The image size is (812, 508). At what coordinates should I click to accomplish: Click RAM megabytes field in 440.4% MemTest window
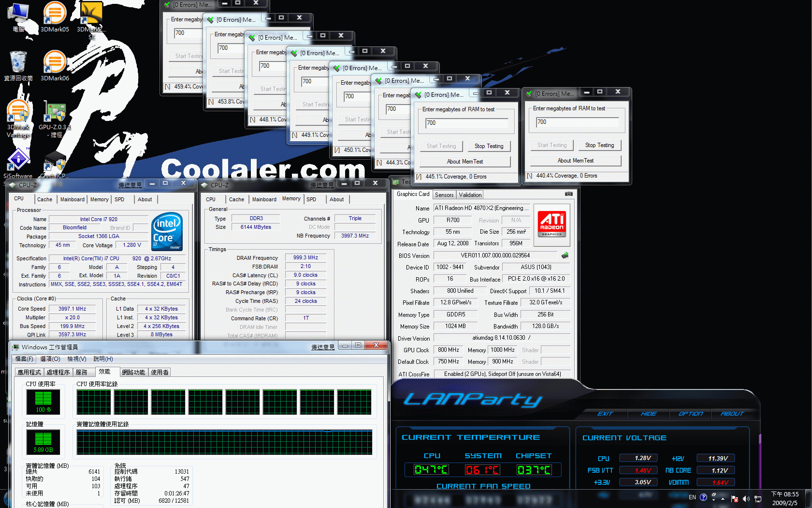[578, 122]
